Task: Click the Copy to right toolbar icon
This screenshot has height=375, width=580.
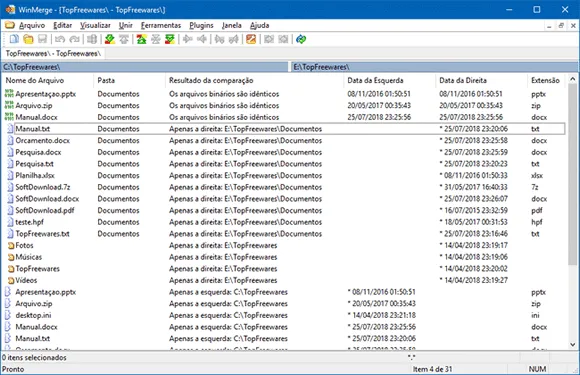Action: coord(188,39)
